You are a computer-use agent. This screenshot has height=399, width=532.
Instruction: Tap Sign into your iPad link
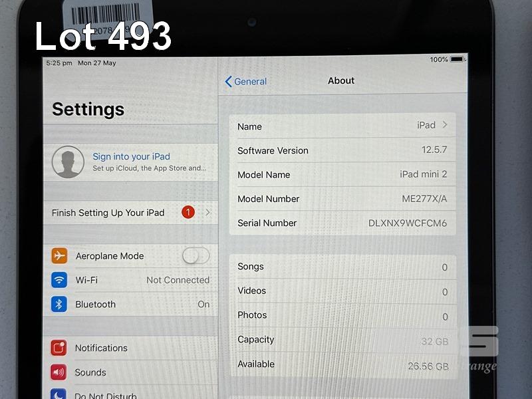pos(131,157)
